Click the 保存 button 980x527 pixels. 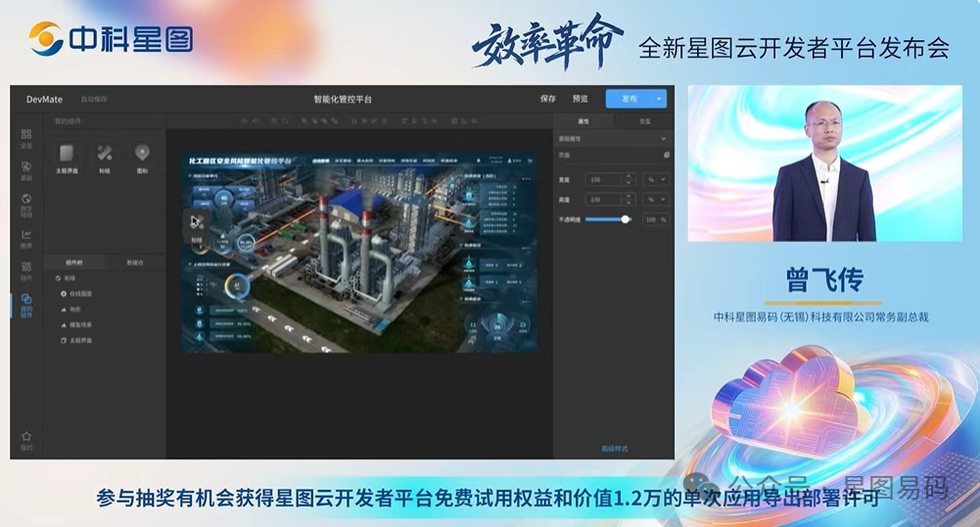click(547, 99)
